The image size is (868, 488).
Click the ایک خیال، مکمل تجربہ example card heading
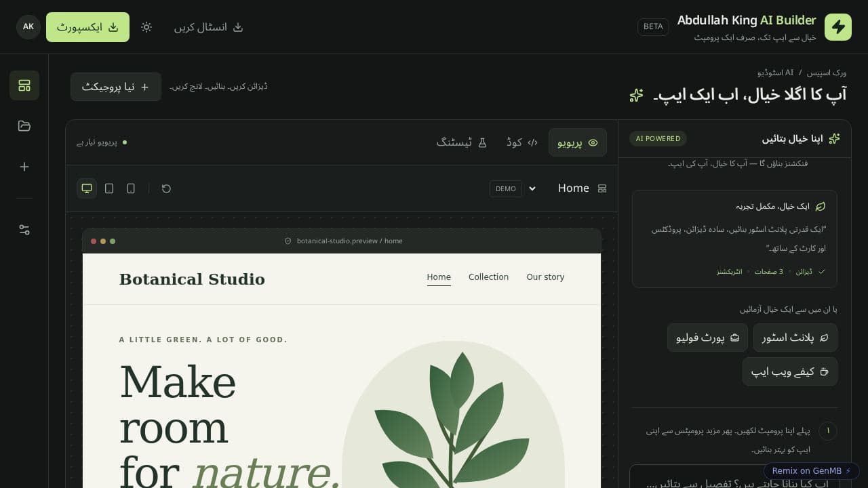point(773,206)
